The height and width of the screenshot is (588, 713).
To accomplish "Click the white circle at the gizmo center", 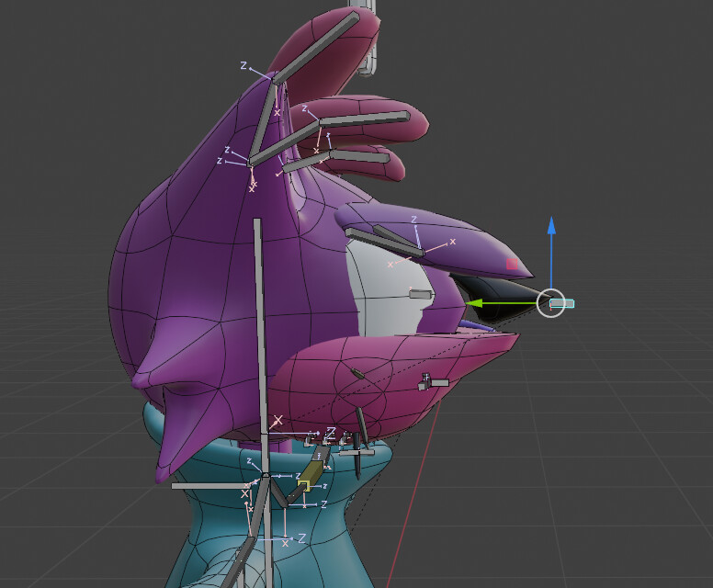I will point(550,303).
